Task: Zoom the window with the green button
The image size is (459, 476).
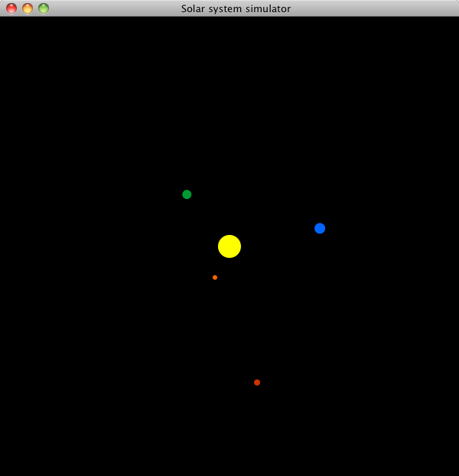Action: (44, 8)
